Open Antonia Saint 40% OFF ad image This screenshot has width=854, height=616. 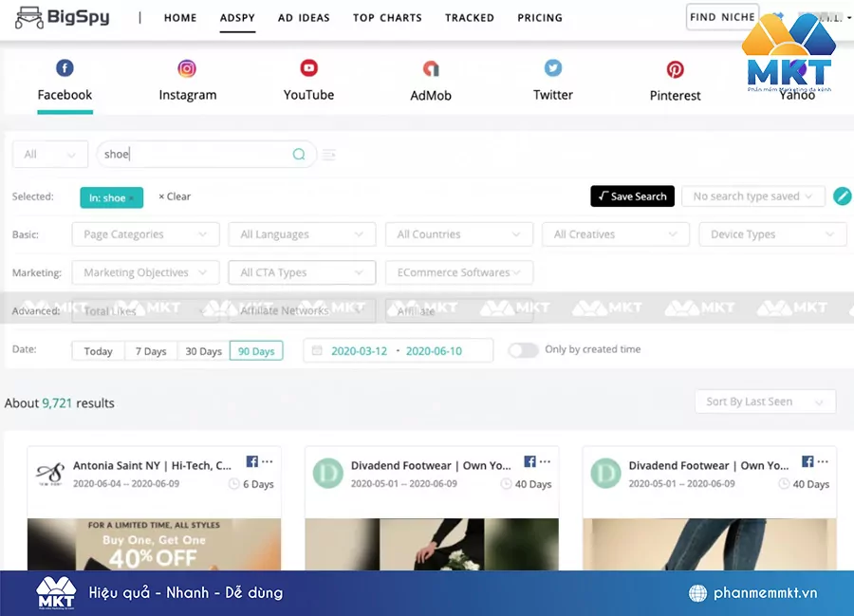(154, 544)
